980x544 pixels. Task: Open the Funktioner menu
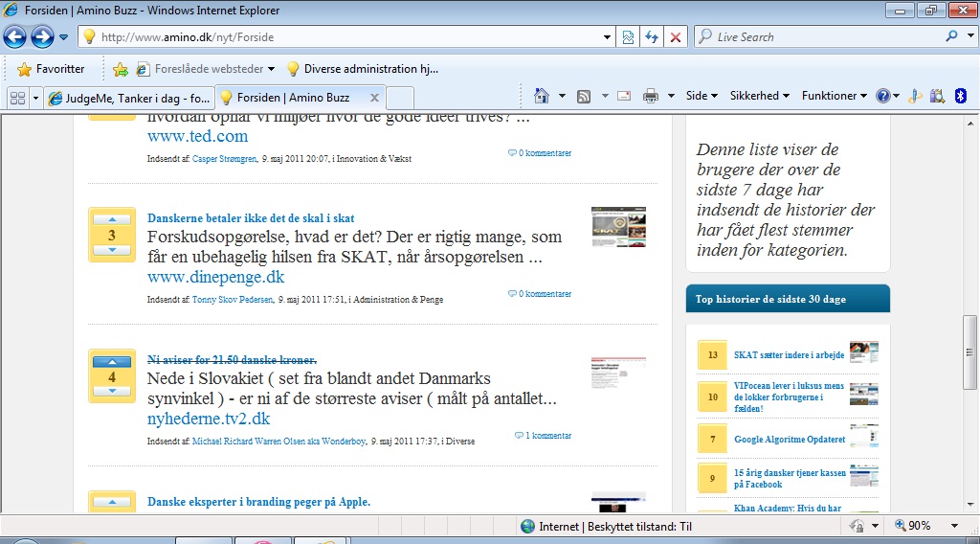(835, 96)
